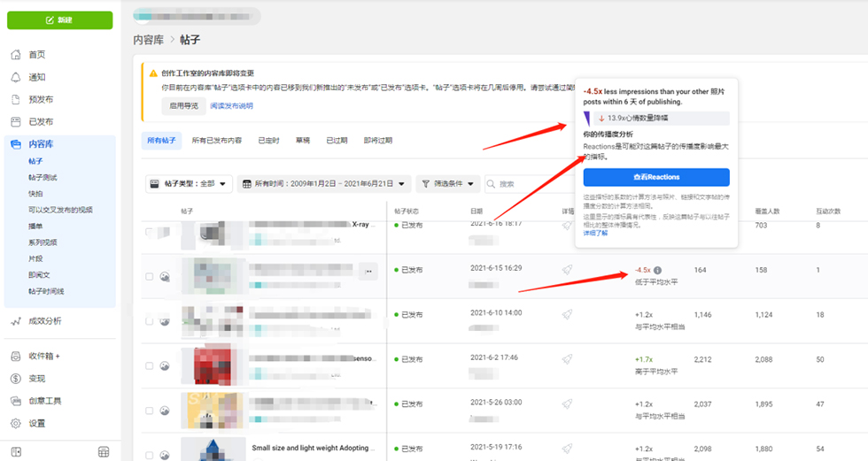
Task: Open 首页 home icon in sidebar
Action: (16, 55)
